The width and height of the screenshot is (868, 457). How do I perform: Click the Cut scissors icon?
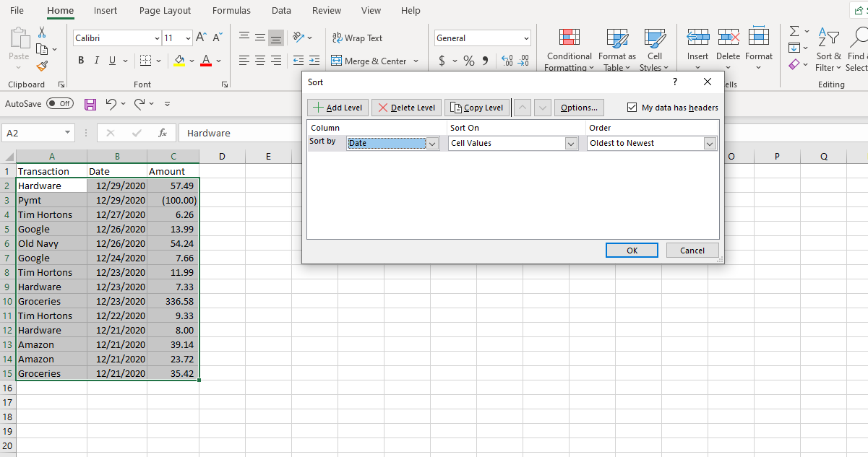42,32
